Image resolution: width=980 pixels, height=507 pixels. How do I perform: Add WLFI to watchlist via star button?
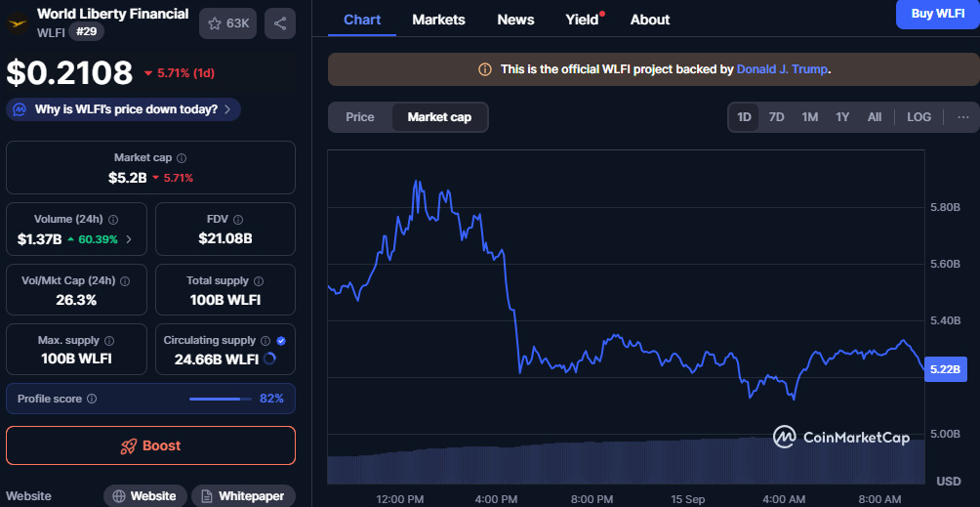pos(228,23)
